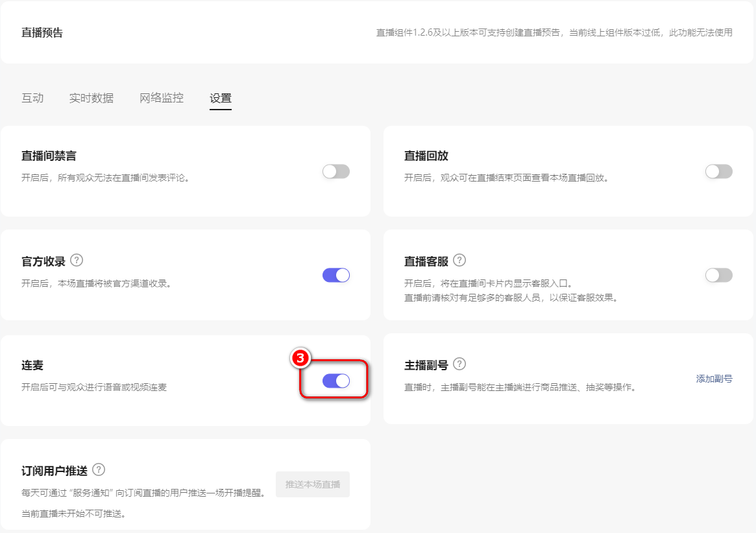Open help tooltip for 官方收录
Viewport: 756px width, 533px height.
(77, 261)
